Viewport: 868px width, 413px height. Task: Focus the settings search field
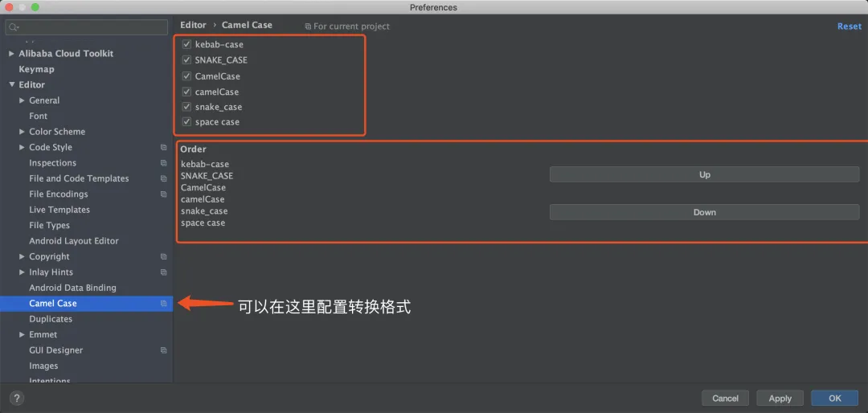point(87,27)
